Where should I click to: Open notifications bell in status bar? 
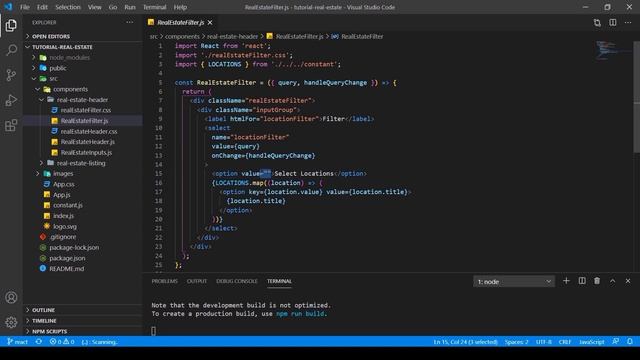coord(630,342)
